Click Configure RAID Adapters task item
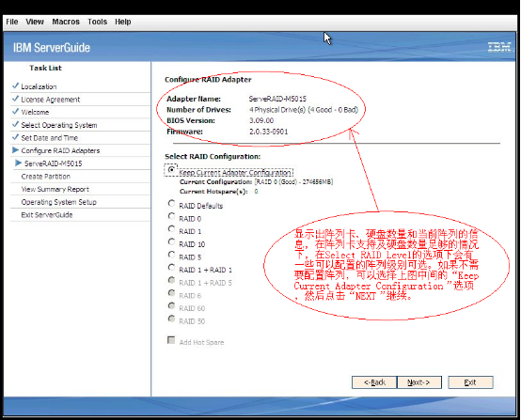521x420 pixels. 60,150
